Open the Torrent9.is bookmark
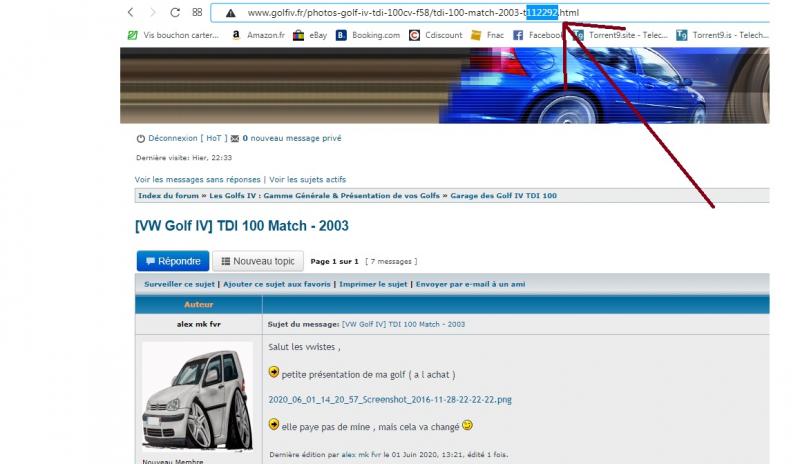Viewport: 800px width, 464px height. pos(731,35)
